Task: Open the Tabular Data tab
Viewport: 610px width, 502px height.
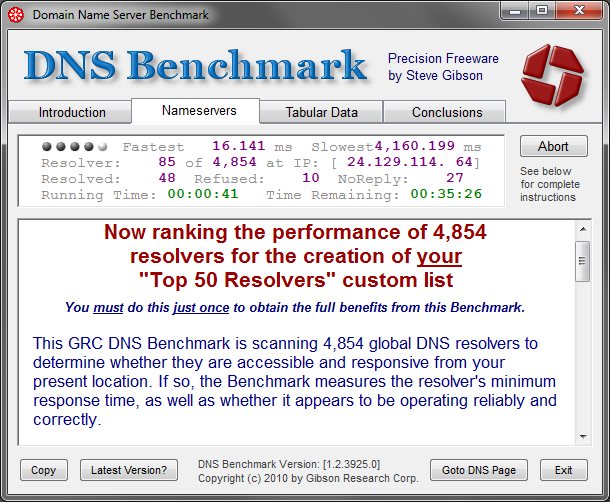Action: point(321,112)
